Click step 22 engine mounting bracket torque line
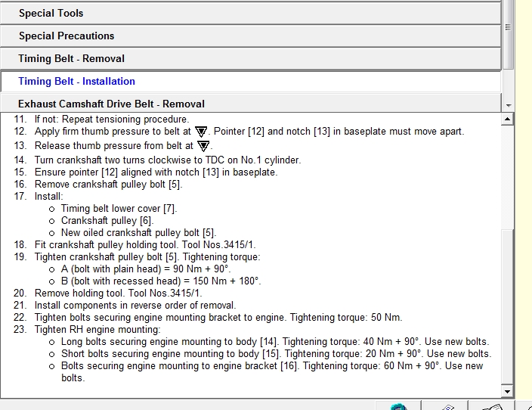Viewport: 532px width, 410px height. coord(218,317)
